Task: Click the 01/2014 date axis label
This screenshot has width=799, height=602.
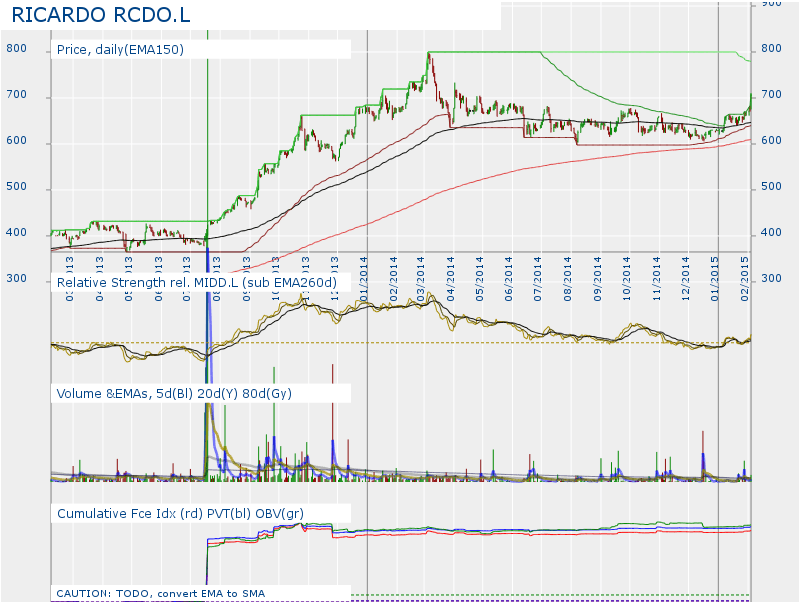Action: pyautogui.click(x=363, y=279)
